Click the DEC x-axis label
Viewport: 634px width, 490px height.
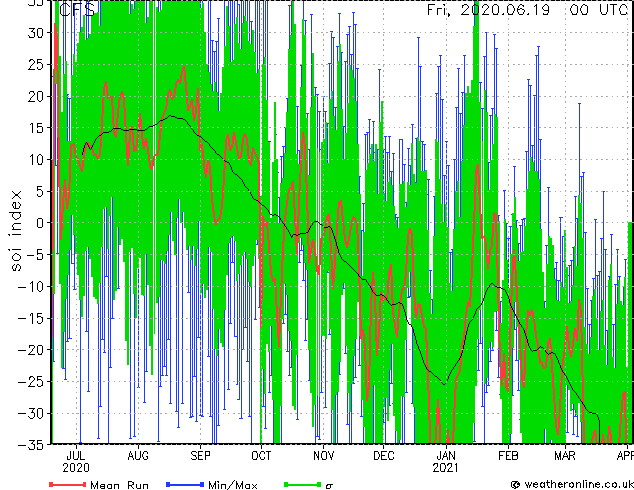(384, 456)
